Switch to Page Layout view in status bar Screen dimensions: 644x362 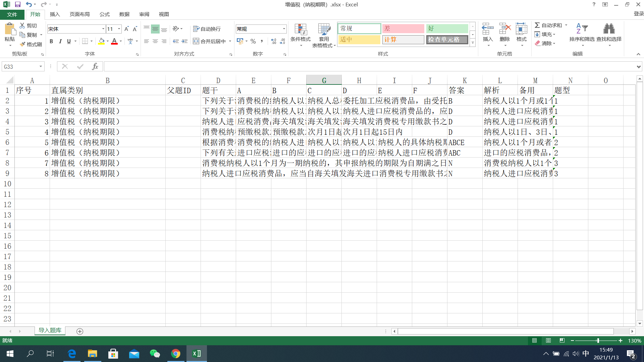click(548, 341)
